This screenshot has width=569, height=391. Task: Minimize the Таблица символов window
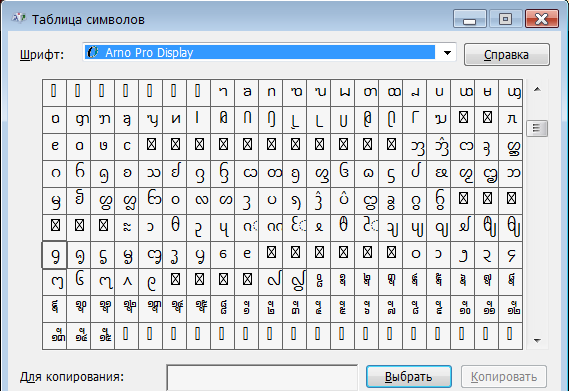(470, 19)
